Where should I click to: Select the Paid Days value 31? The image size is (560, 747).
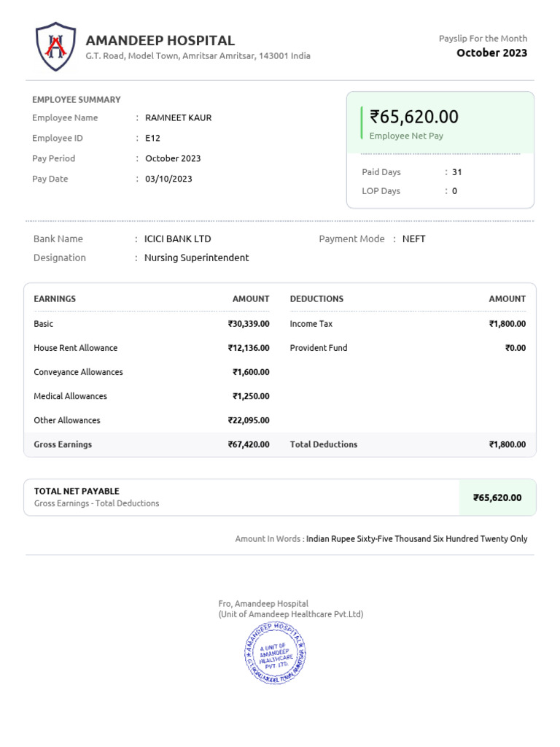click(456, 172)
